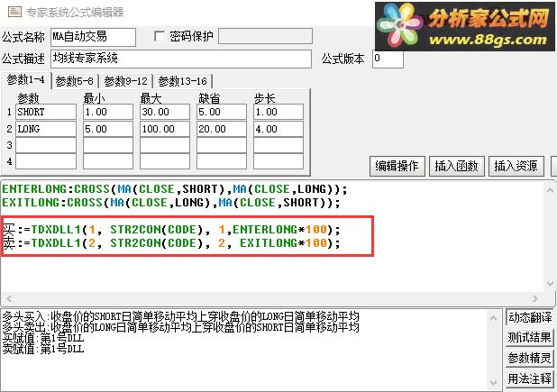Open the 参数精灵 button
Viewport: 557px width, 392px height.
(x=530, y=358)
